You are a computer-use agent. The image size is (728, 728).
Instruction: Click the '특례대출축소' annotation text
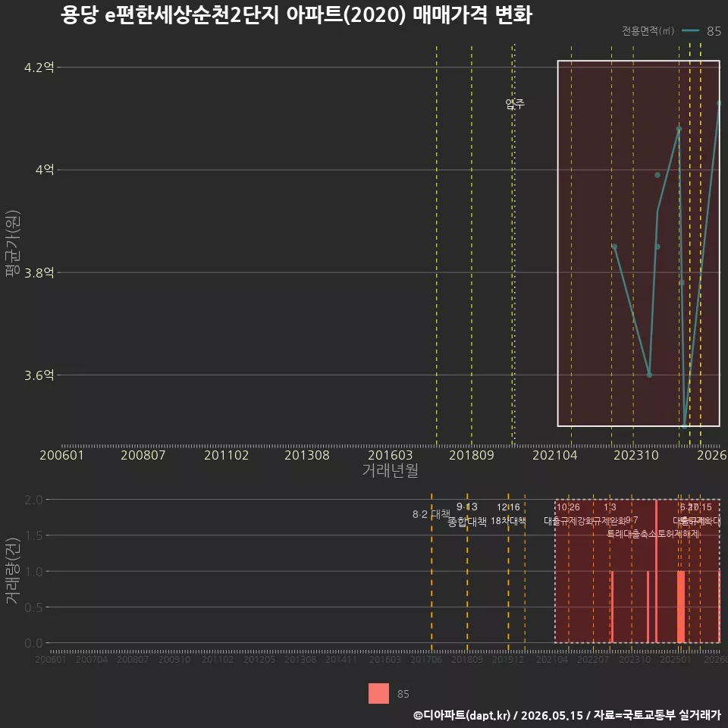coord(631,534)
